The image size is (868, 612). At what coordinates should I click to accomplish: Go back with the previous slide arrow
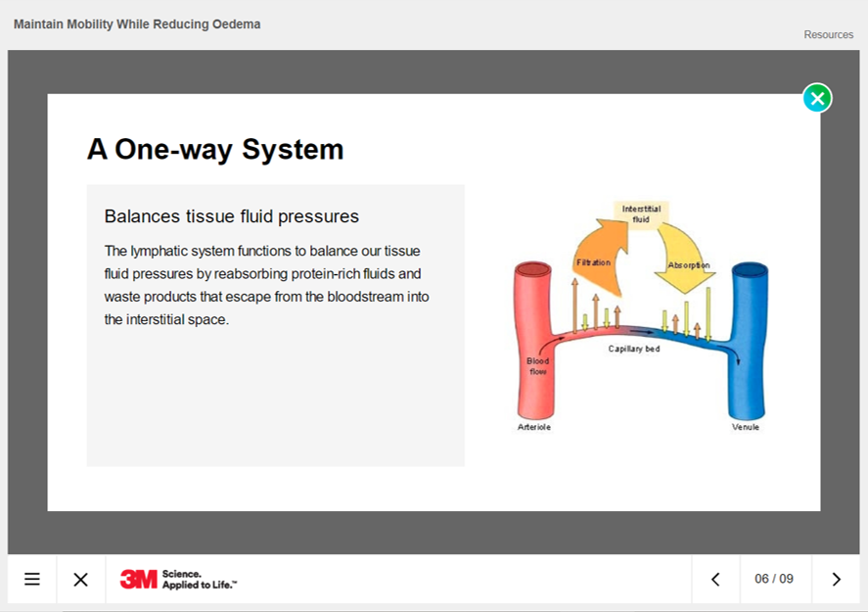click(x=715, y=580)
